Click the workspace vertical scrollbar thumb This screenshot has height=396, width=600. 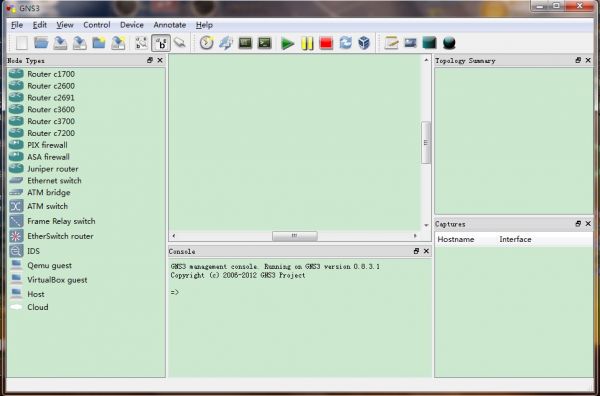pos(426,143)
